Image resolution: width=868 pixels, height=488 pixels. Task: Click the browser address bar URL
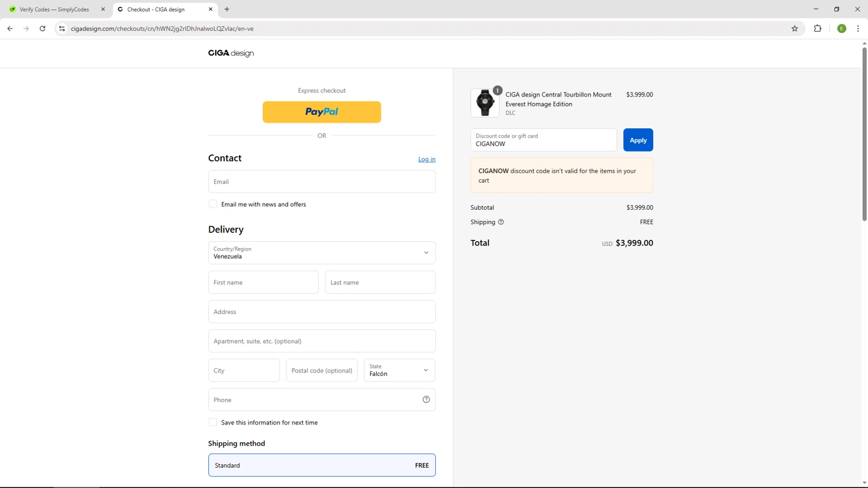coord(162,28)
